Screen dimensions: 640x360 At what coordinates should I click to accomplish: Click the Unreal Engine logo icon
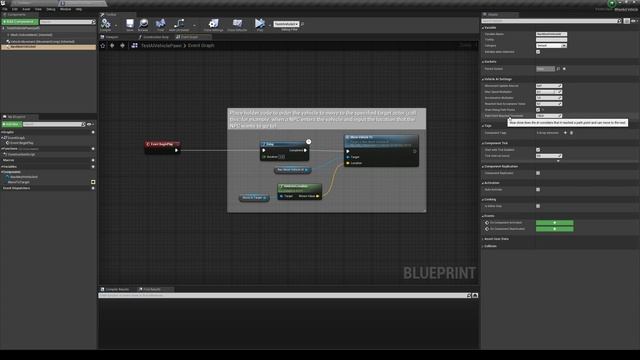click(3, 3)
